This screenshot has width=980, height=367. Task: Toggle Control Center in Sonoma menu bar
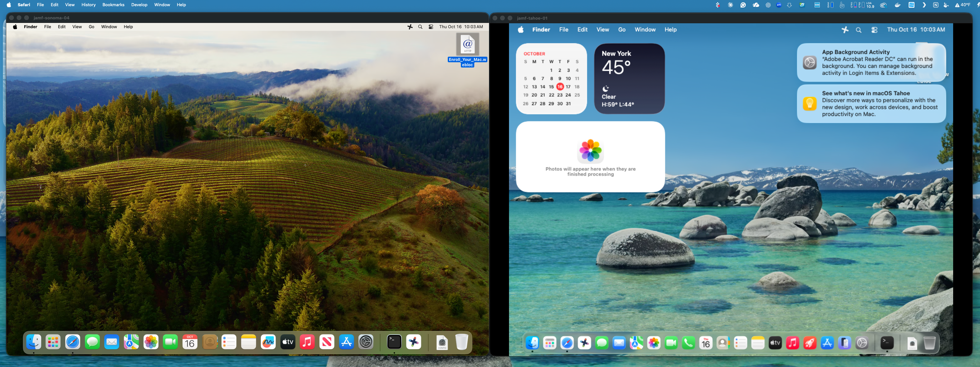tap(431, 27)
